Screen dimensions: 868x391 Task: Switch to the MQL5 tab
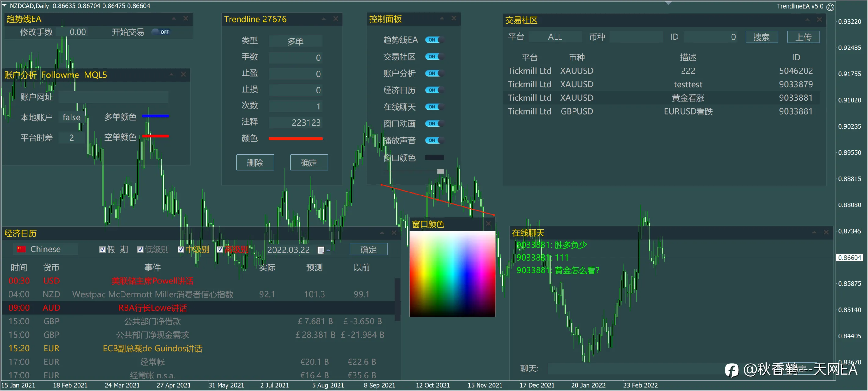coord(95,75)
